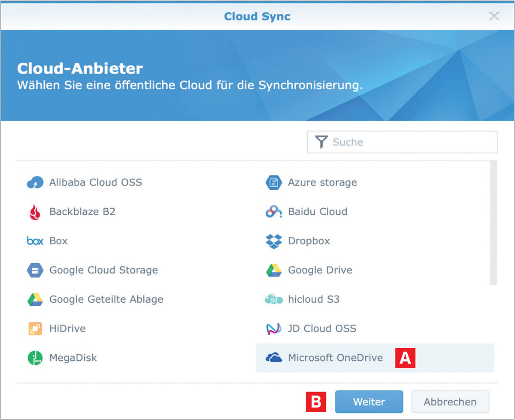Click the Baidu Cloud icon
The image size is (515, 420).
pos(274,212)
